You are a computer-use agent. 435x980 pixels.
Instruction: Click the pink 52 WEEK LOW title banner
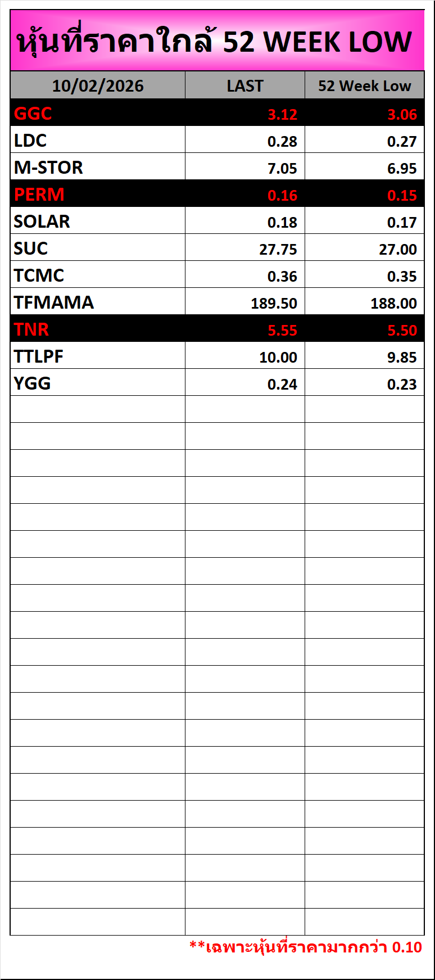click(217, 42)
